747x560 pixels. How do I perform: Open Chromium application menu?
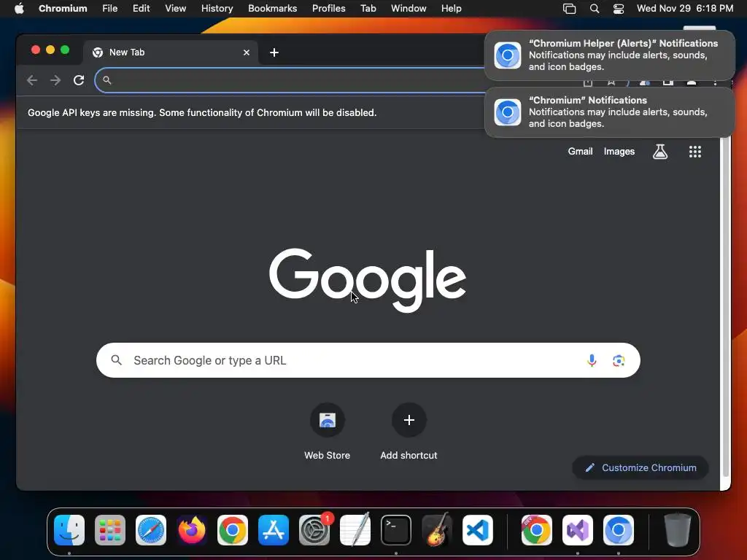pos(63,9)
